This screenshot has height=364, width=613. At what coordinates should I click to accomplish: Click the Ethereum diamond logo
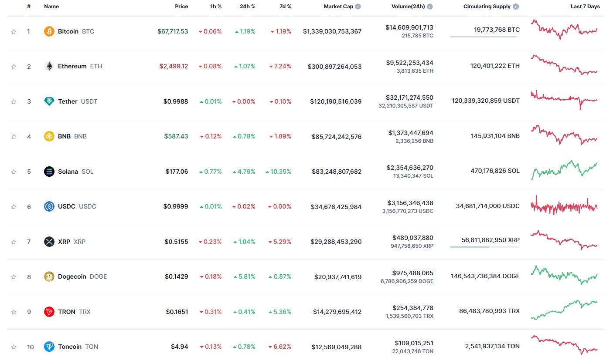(x=49, y=66)
